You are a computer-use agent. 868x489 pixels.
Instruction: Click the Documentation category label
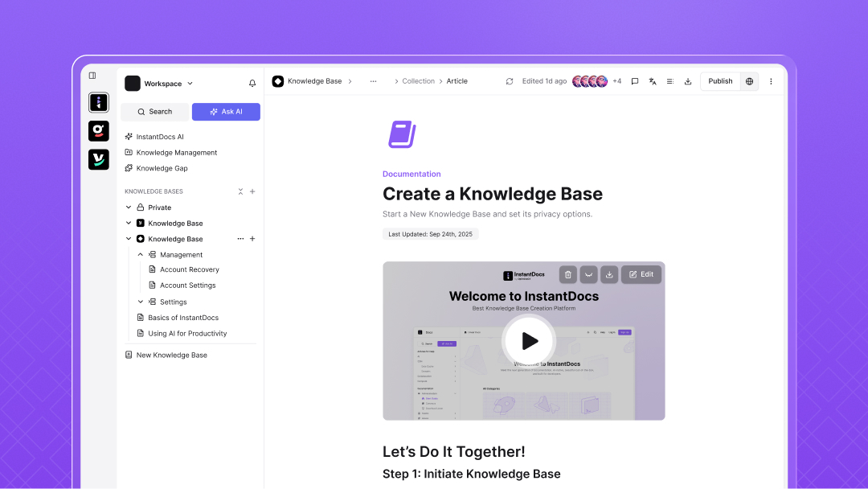click(x=411, y=174)
